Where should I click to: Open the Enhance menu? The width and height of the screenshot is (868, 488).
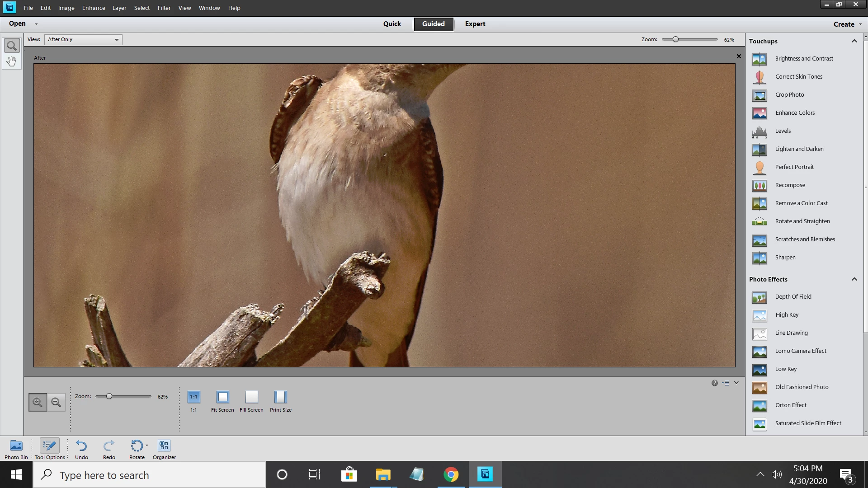pos(94,8)
